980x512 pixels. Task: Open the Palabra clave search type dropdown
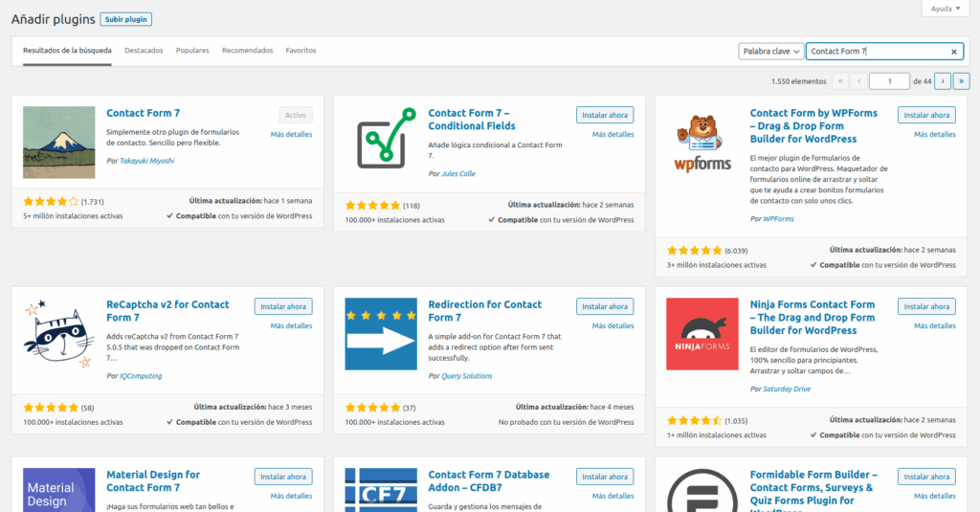tap(770, 52)
